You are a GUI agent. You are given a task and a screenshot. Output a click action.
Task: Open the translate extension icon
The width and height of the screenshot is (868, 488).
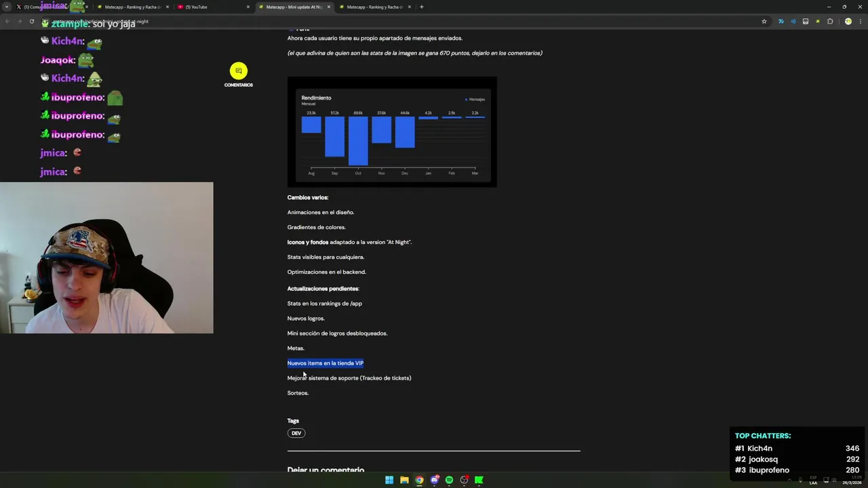(781, 21)
